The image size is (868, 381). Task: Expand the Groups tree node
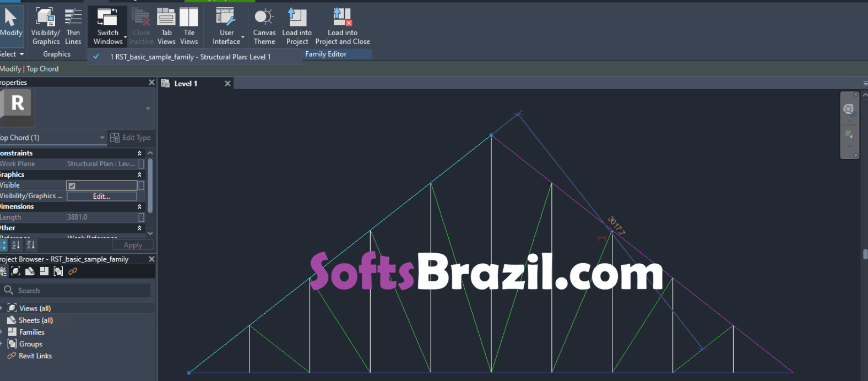[2, 344]
